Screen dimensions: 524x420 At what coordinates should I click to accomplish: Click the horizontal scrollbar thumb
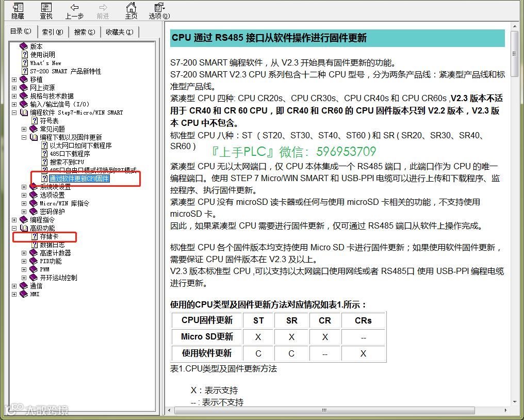pyautogui.click(x=324, y=410)
